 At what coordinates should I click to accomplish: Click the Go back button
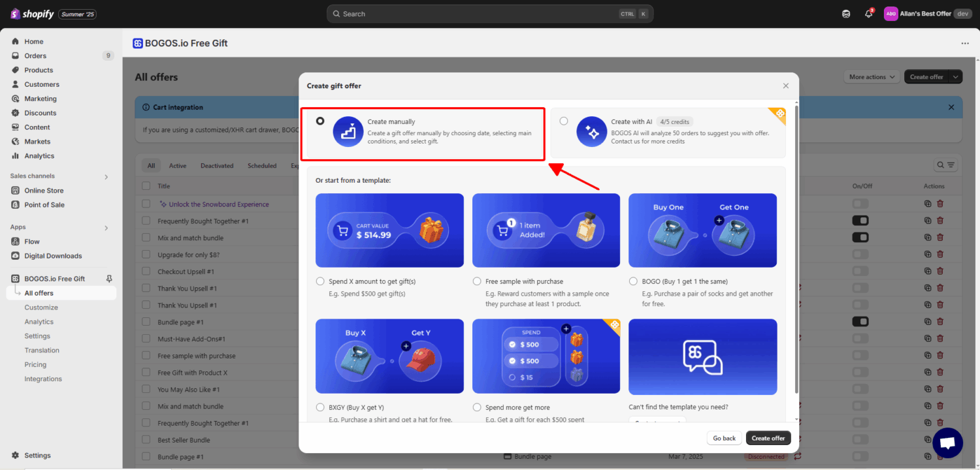tap(724, 438)
